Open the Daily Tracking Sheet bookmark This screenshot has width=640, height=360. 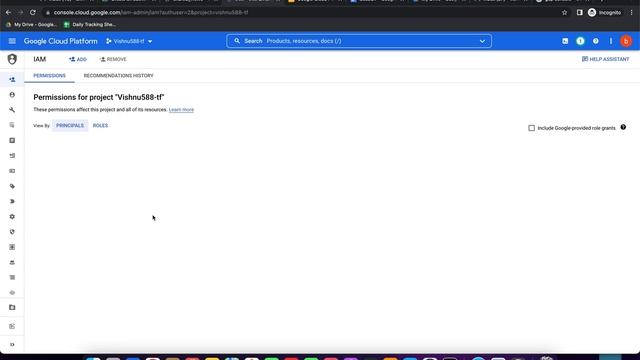click(90, 24)
